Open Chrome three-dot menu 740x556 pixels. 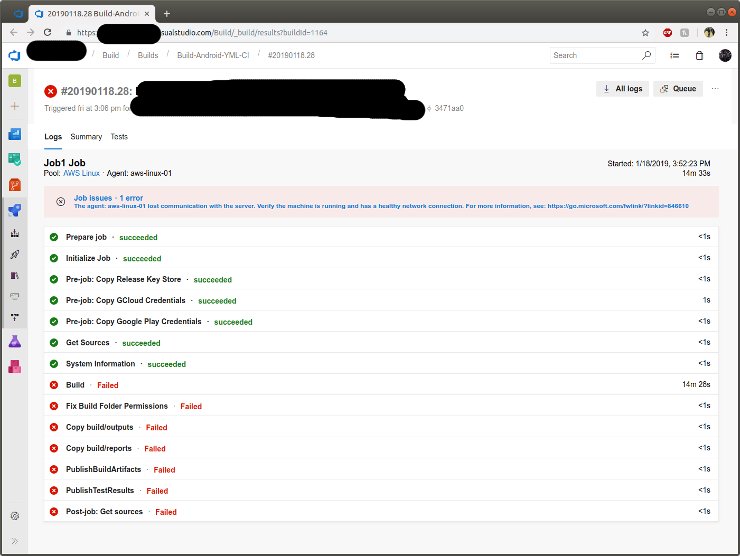(x=726, y=33)
